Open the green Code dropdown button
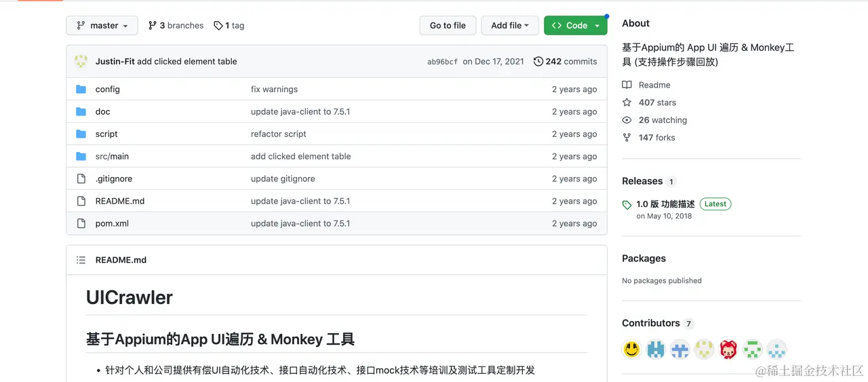This screenshot has height=382, width=868. pyautogui.click(x=575, y=25)
